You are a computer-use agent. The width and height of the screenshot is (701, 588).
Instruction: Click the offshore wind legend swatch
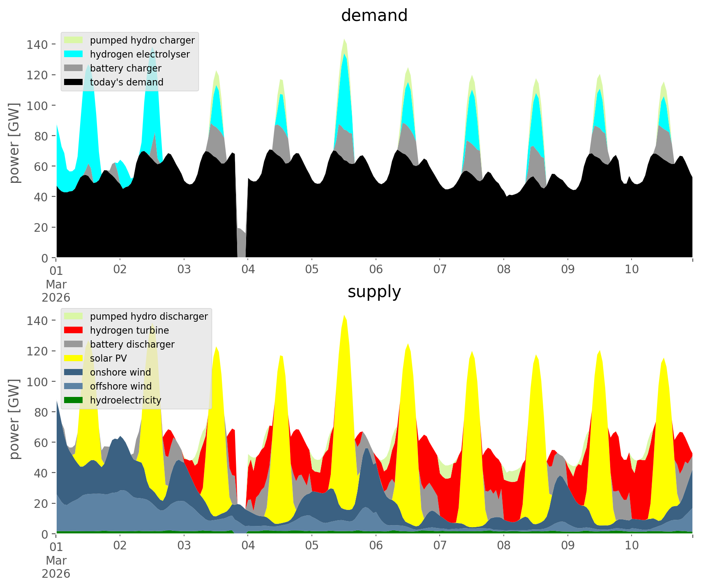pyautogui.click(x=74, y=386)
